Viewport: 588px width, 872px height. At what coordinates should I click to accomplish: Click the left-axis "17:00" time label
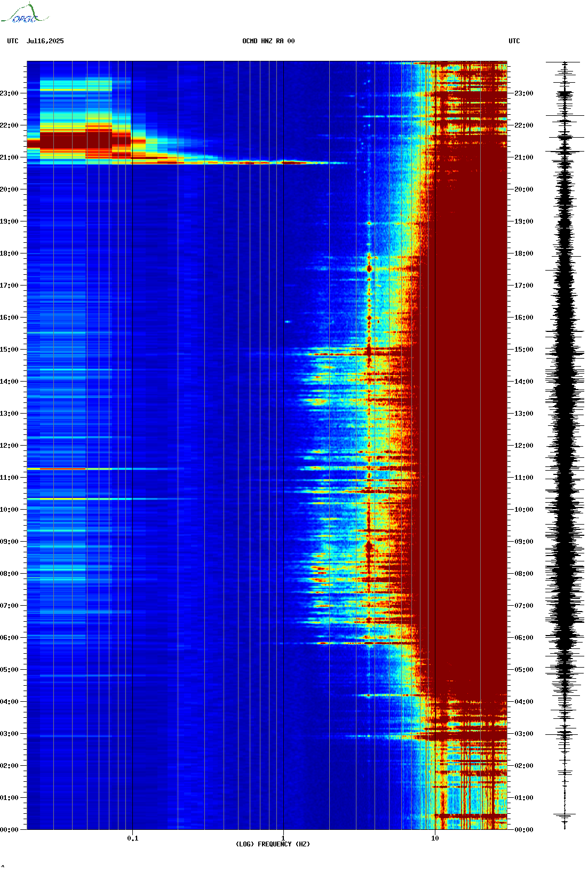coord(9,286)
